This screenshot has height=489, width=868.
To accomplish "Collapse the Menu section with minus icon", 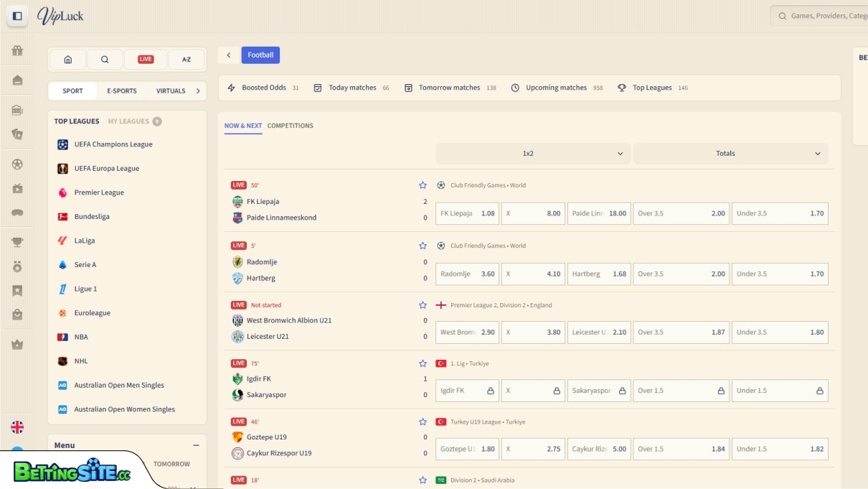I will [x=195, y=444].
